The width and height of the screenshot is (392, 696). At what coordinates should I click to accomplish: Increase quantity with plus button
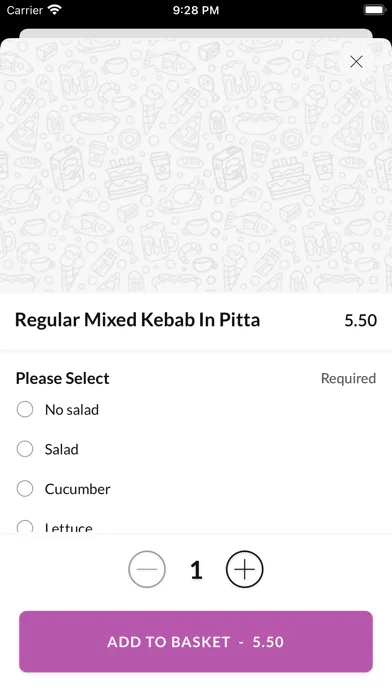pyautogui.click(x=245, y=569)
